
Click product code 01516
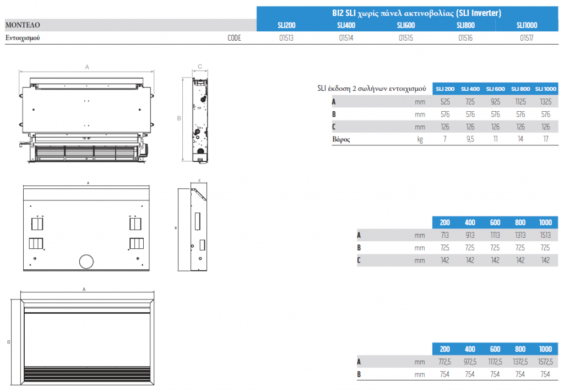click(x=465, y=39)
